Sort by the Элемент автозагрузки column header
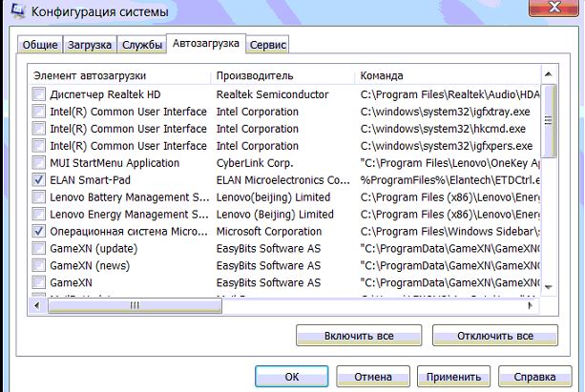The height and width of the screenshot is (392, 585). [x=119, y=75]
